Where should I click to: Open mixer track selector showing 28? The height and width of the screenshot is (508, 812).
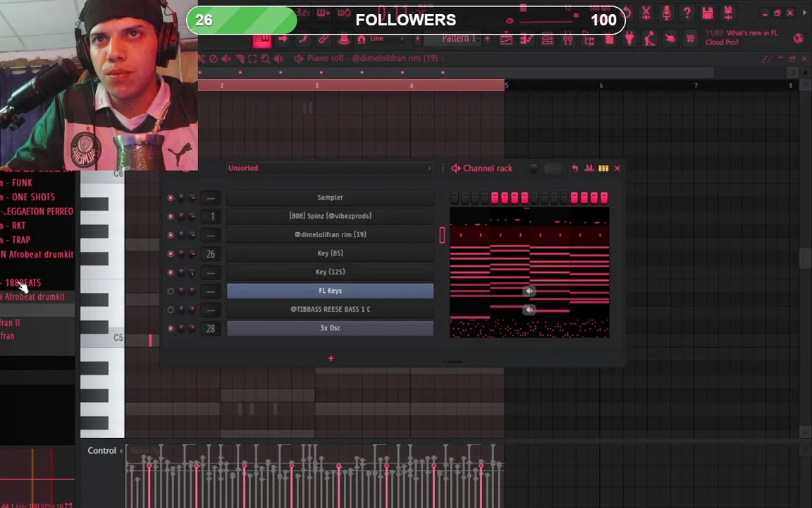pos(211,328)
